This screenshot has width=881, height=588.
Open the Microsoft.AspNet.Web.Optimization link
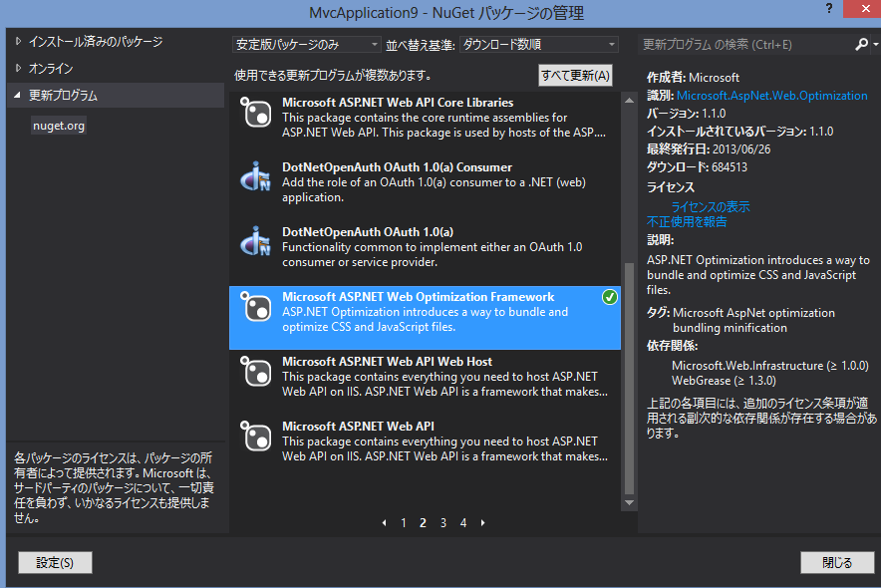point(772,96)
